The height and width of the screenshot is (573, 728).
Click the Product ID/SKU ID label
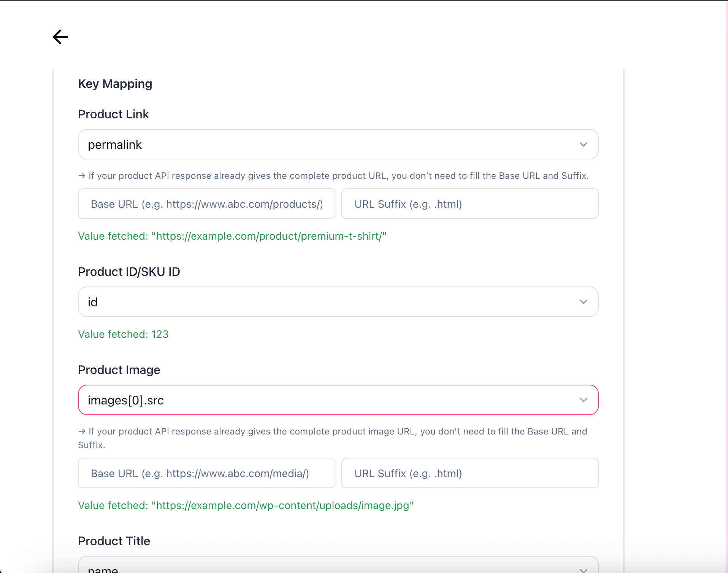tap(129, 272)
